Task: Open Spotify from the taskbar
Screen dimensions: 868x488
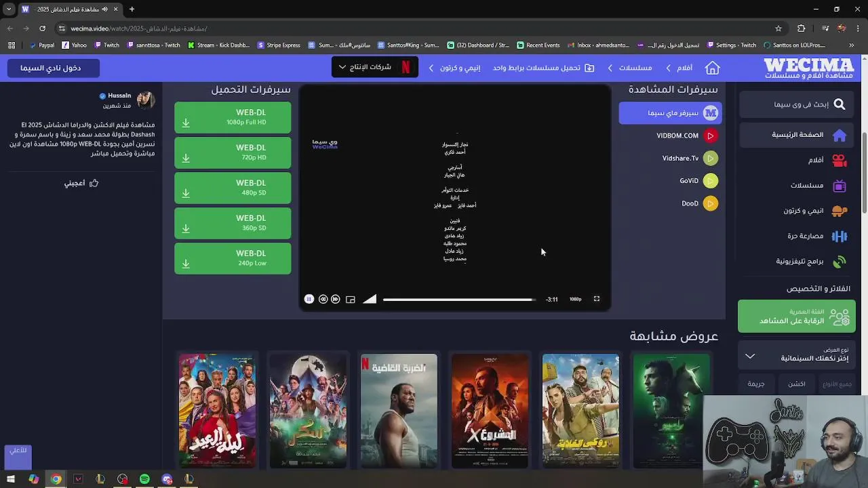Action: pos(144,479)
